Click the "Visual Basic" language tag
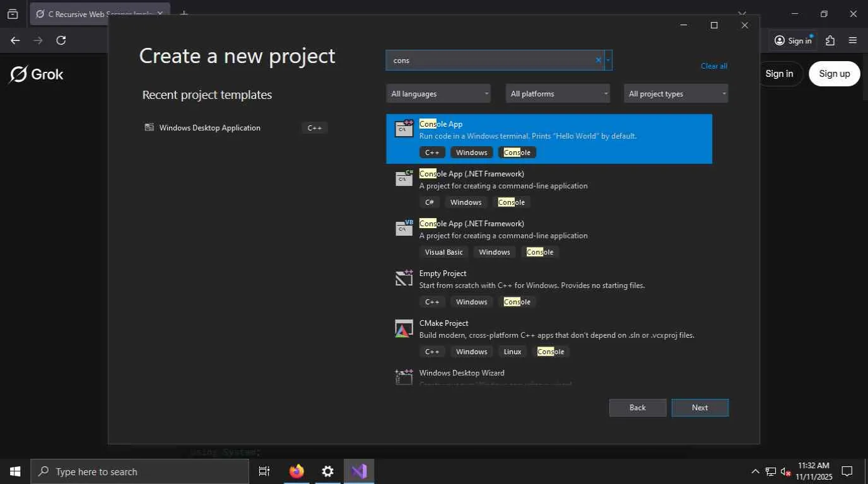The height and width of the screenshot is (484, 868). [x=444, y=252]
